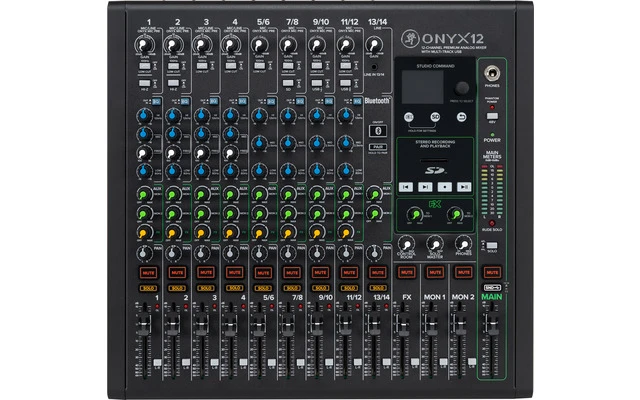Viewport: 640px width, 400px height.
Task: Mute the MAIN output
Action: pos(492,272)
